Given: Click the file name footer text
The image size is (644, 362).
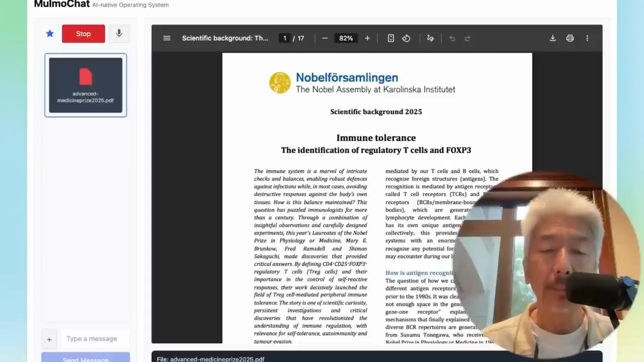Looking at the screenshot, I should [210, 359].
